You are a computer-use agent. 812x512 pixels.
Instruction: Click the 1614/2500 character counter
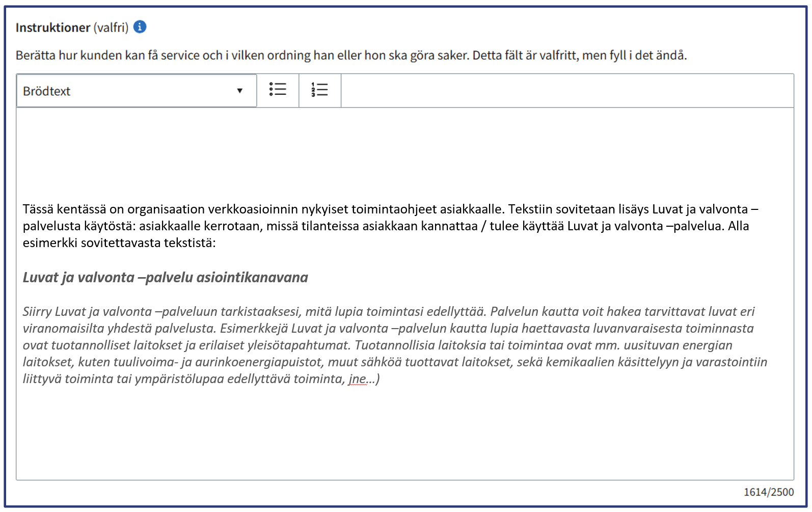768,492
